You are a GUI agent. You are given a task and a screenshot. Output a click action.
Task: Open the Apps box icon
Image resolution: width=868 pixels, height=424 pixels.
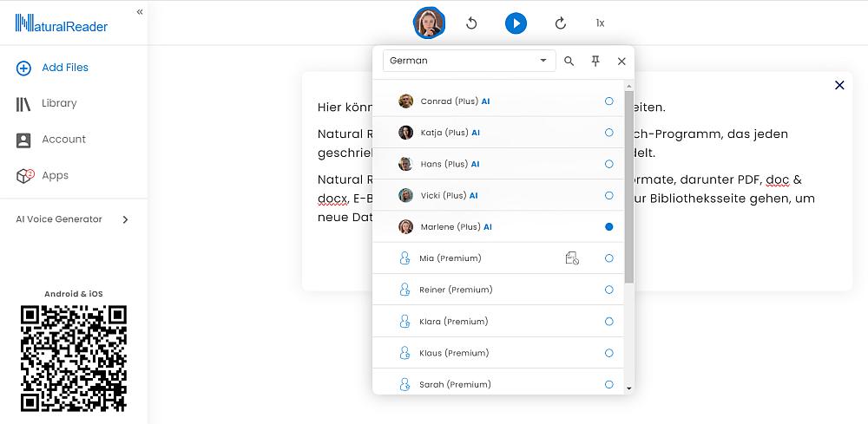click(x=25, y=176)
